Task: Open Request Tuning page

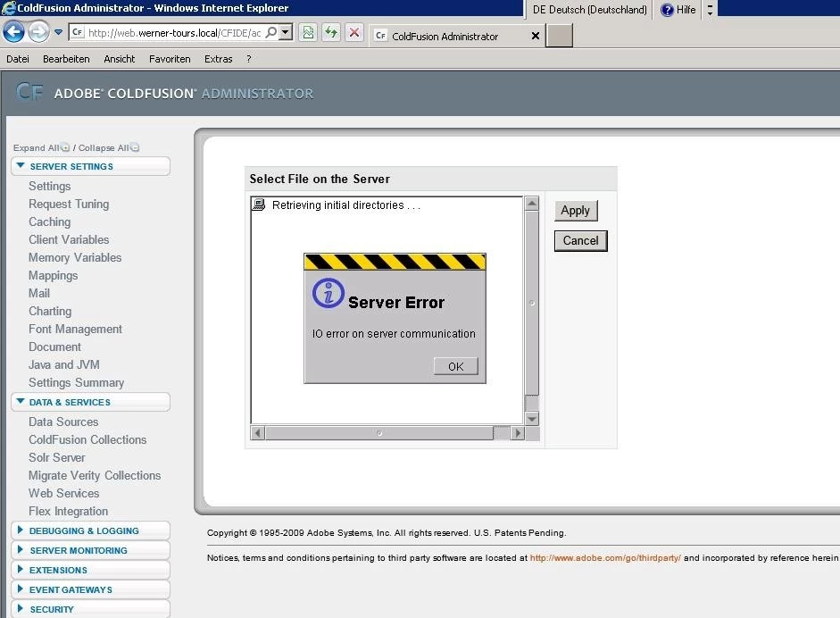Action: (69, 205)
